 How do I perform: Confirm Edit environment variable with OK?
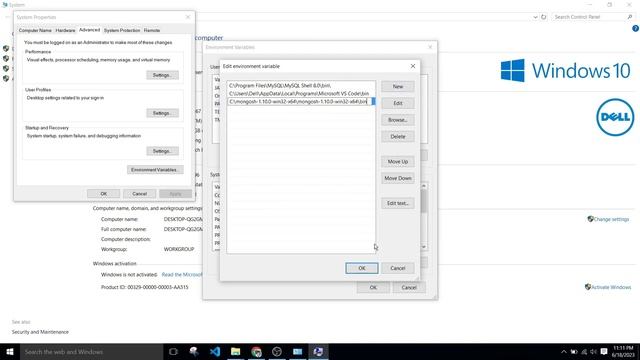(362, 268)
